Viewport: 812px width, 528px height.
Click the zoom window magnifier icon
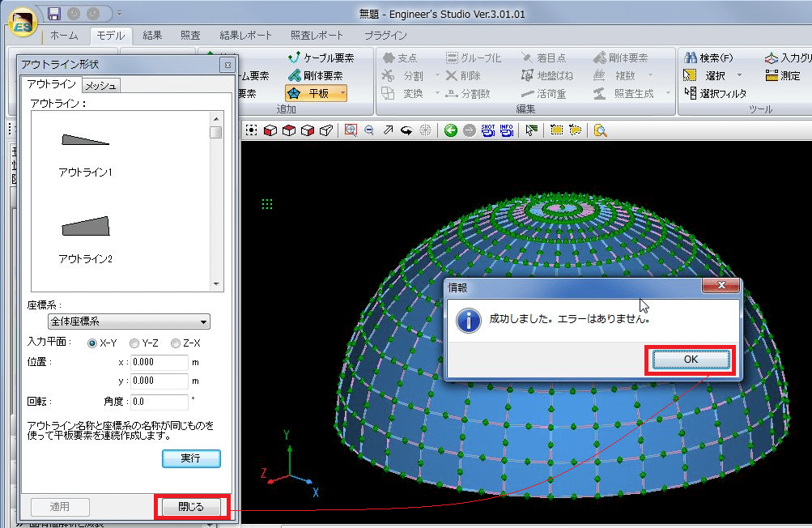click(x=350, y=130)
